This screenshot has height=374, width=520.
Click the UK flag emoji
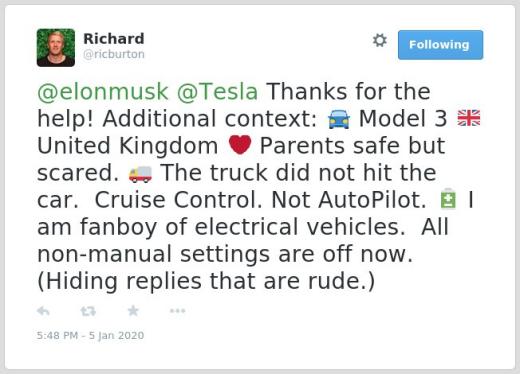click(469, 118)
